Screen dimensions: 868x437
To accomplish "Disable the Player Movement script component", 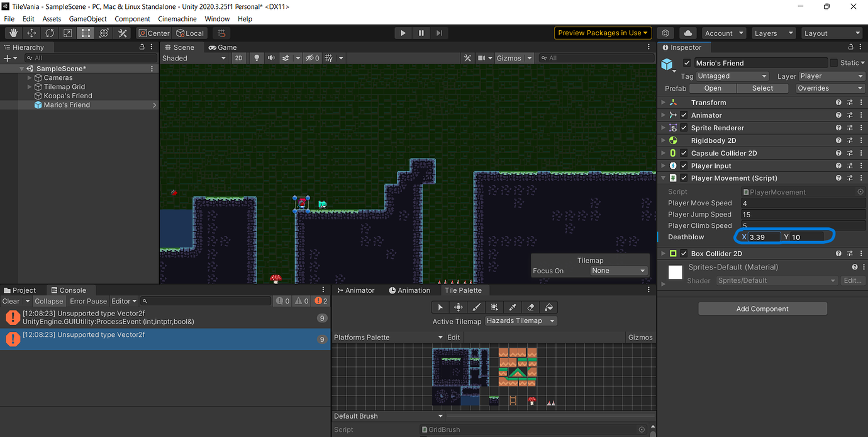I will (684, 178).
